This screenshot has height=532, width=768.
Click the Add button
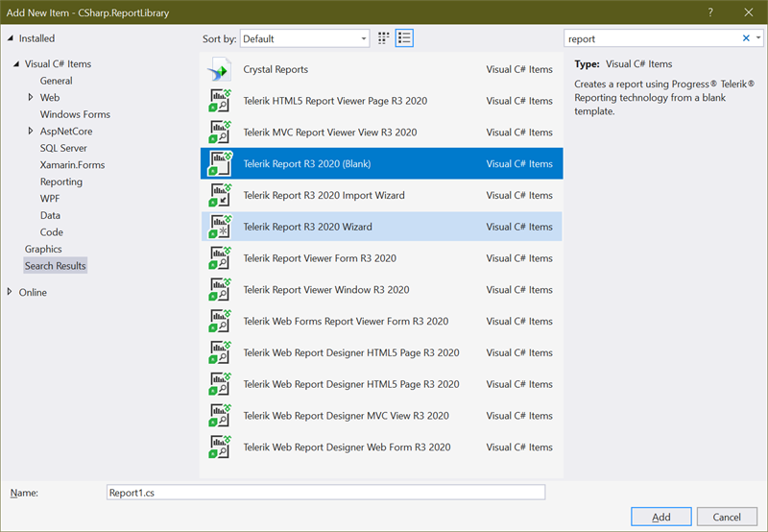(x=661, y=517)
